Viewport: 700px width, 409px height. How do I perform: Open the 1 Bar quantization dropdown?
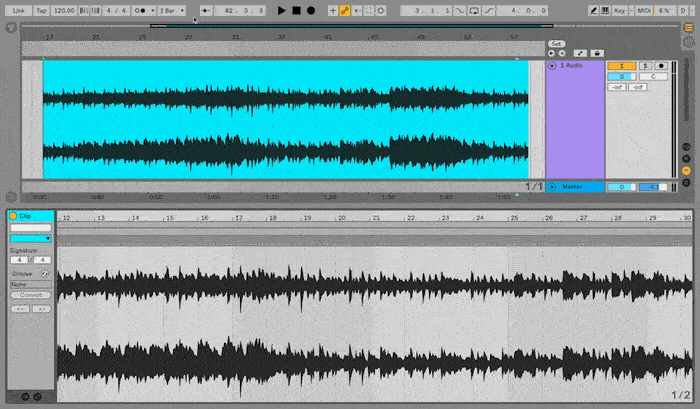point(172,10)
